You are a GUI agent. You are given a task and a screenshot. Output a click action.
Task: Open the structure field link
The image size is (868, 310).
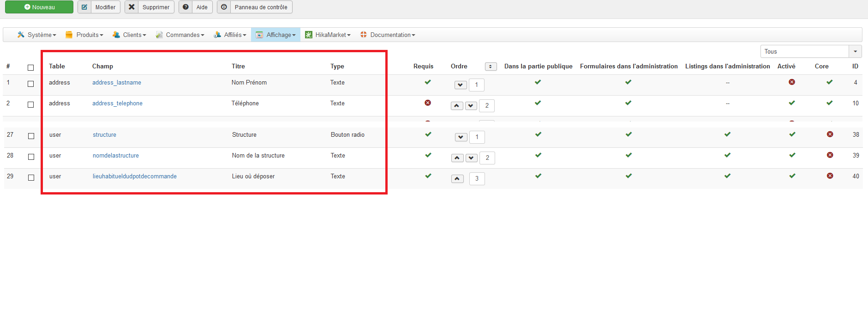click(x=104, y=135)
